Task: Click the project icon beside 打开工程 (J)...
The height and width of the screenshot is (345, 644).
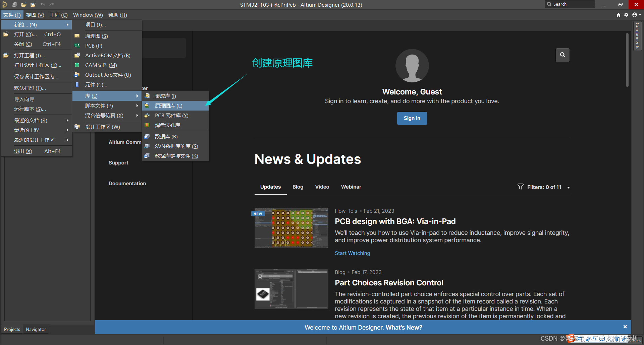Action: click(6, 55)
